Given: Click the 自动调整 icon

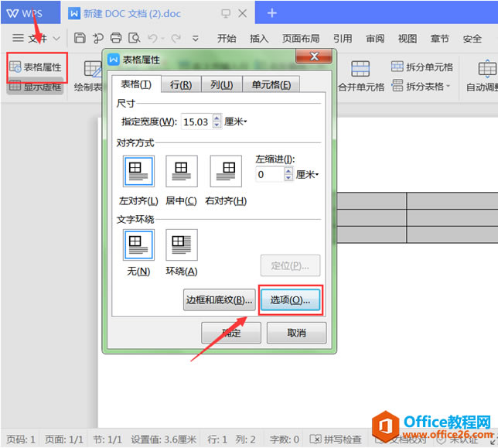Looking at the screenshot, I should (x=487, y=69).
